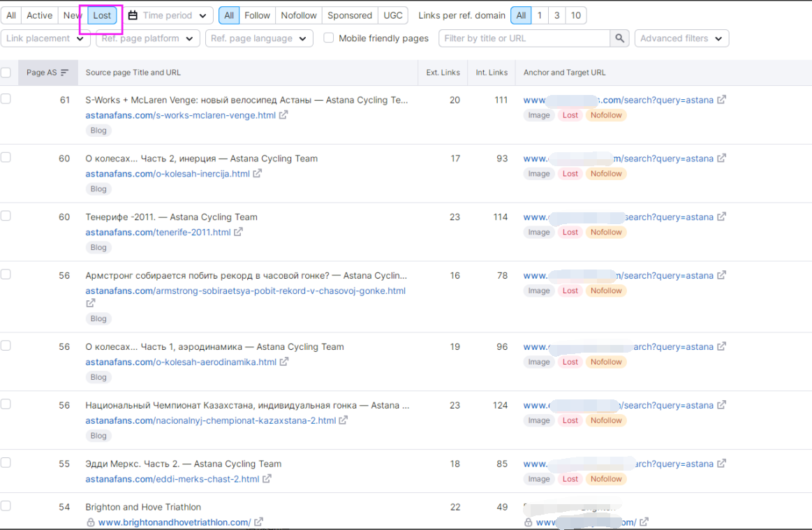Toggle select-all checkbox in table header
Viewport: 812px width, 530px height.
point(6,73)
